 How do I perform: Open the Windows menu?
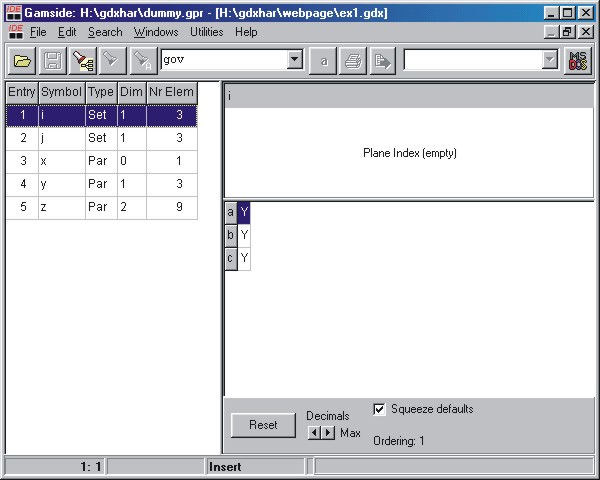point(156,32)
